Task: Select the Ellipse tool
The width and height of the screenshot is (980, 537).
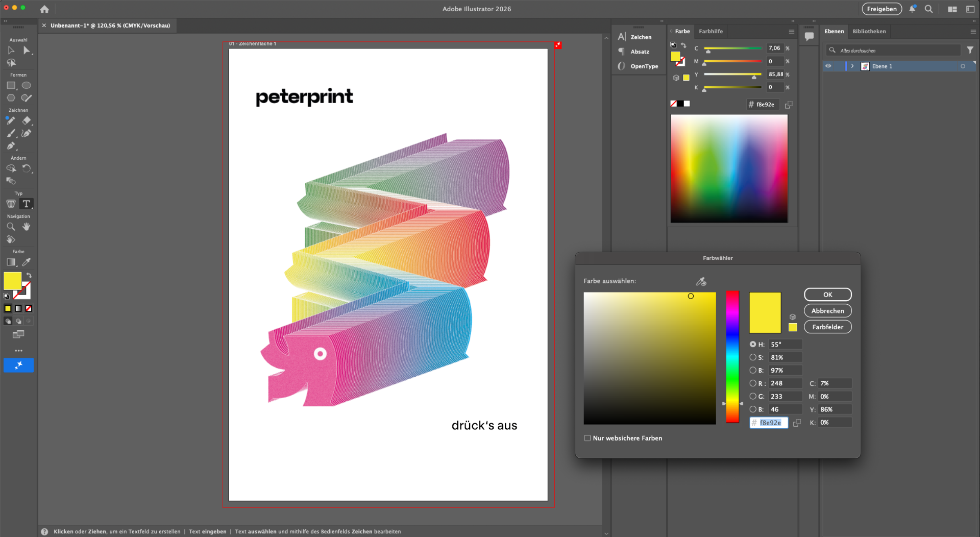Action: pos(27,85)
